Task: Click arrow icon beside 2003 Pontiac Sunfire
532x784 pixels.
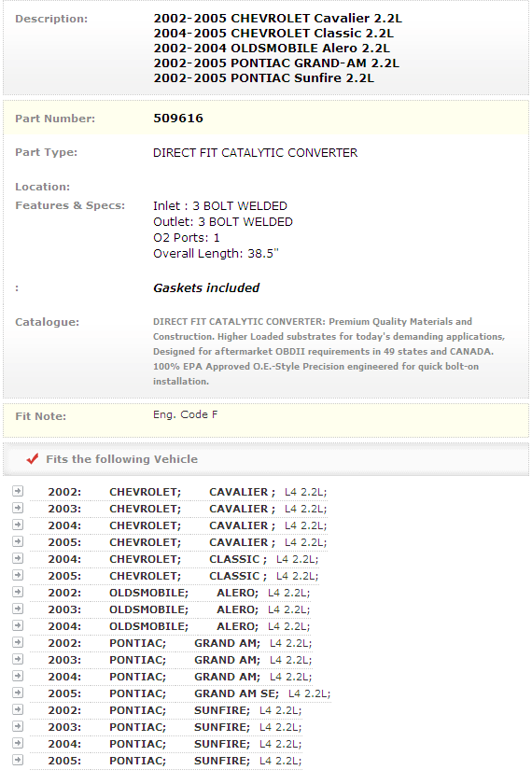Action: click(x=18, y=726)
